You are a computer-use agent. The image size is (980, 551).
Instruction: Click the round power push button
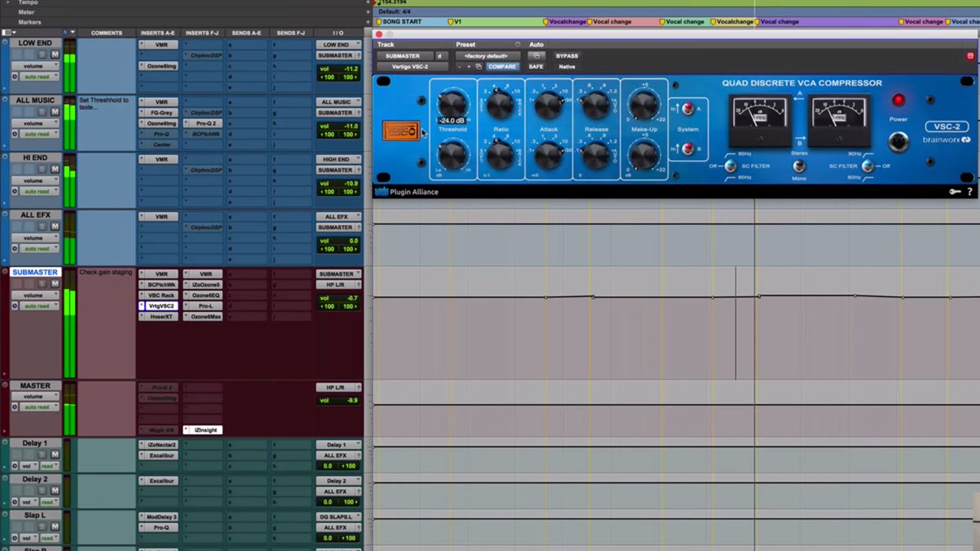coord(898,142)
